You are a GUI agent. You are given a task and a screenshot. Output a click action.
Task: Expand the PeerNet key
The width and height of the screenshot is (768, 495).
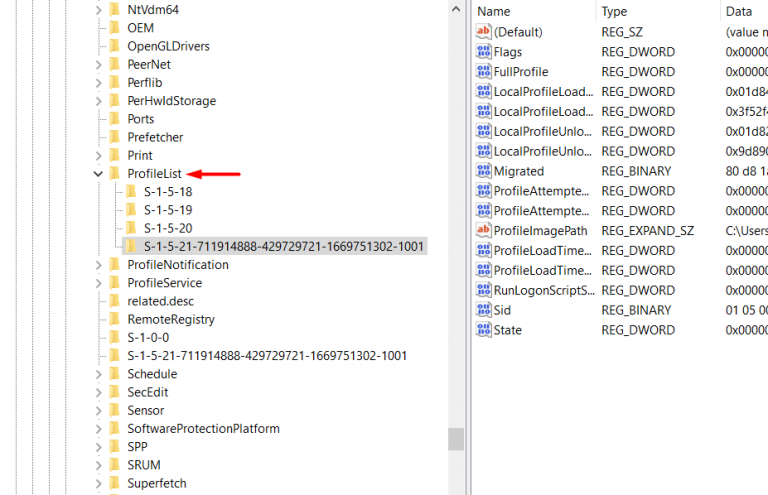coord(98,65)
